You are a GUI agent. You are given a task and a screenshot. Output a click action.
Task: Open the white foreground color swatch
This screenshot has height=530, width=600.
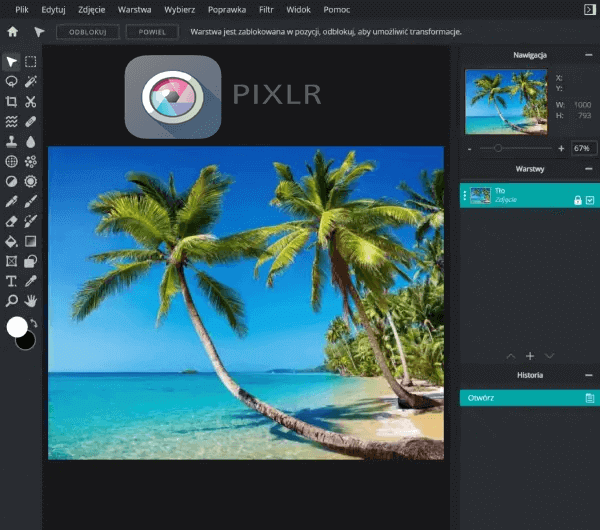point(17,326)
